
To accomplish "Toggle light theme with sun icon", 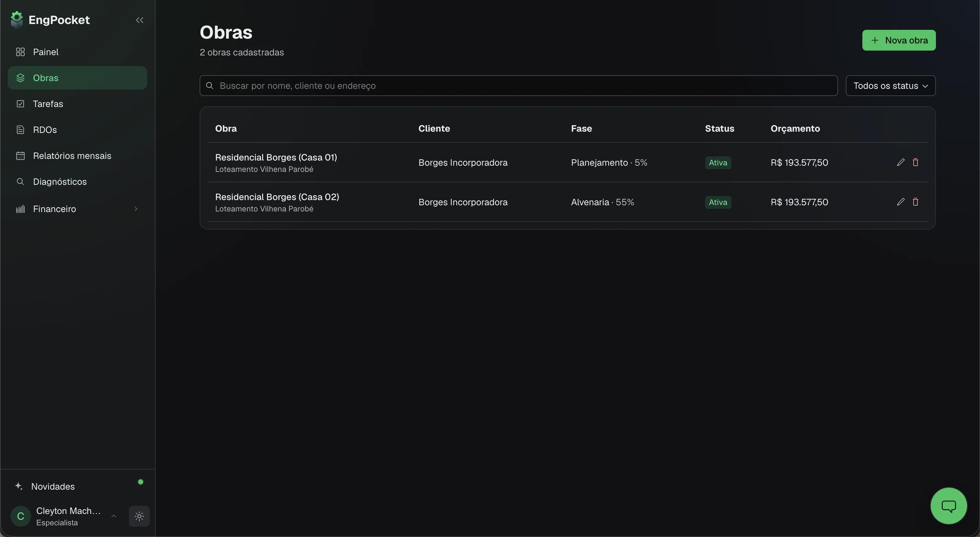I will tap(139, 517).
